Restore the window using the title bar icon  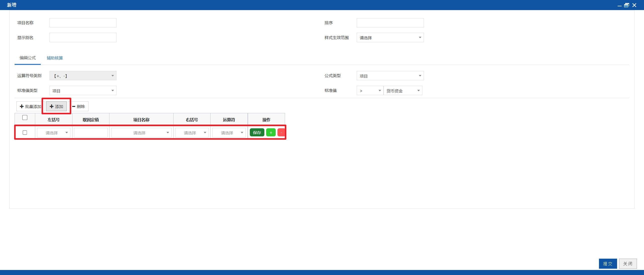point(627,5)
